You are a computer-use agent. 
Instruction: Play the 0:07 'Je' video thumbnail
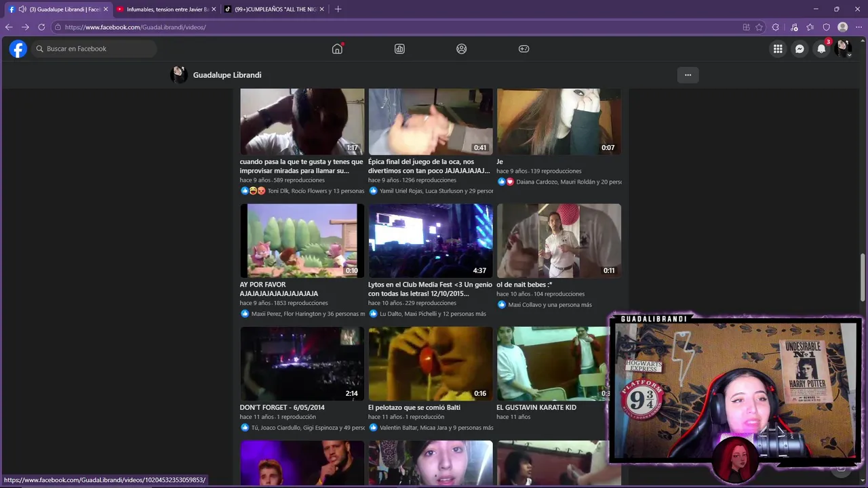tap(559, 121)
